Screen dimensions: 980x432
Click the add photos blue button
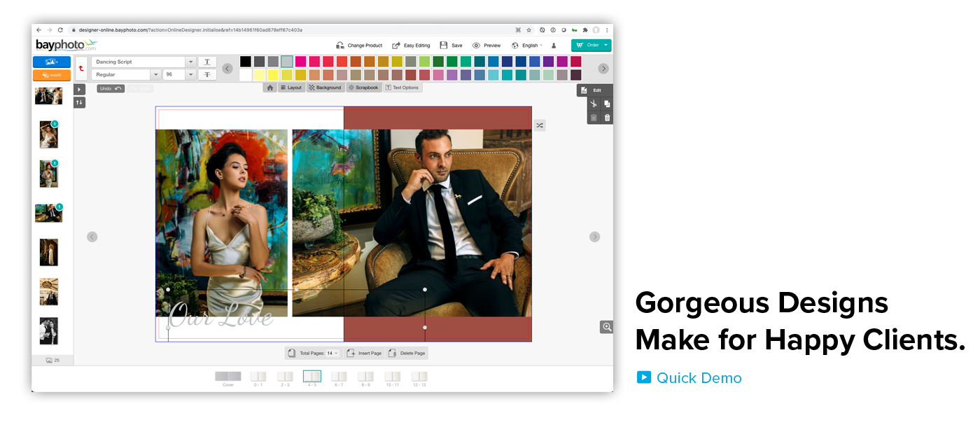click(x=51, y=62)
